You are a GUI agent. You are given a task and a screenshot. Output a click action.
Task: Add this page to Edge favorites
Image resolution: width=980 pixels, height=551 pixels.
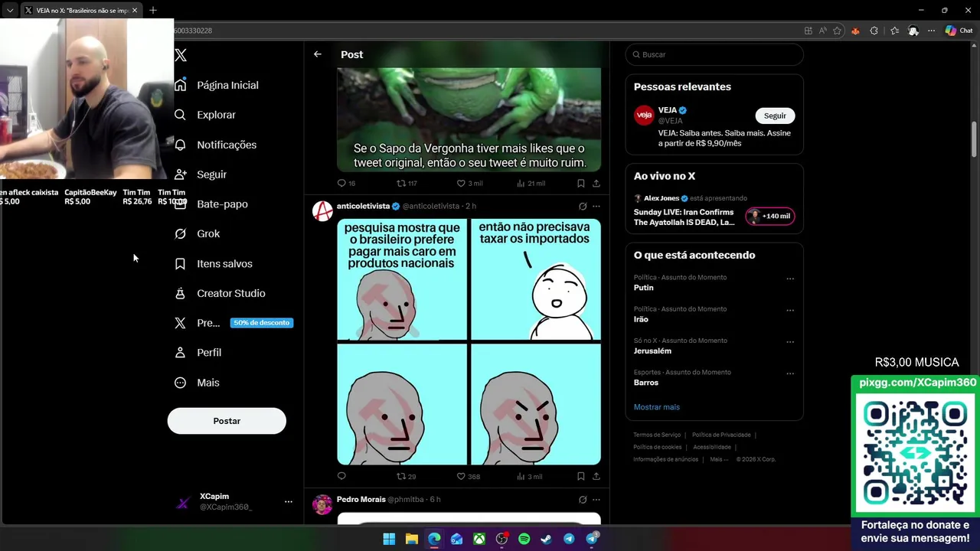(837, 31)
